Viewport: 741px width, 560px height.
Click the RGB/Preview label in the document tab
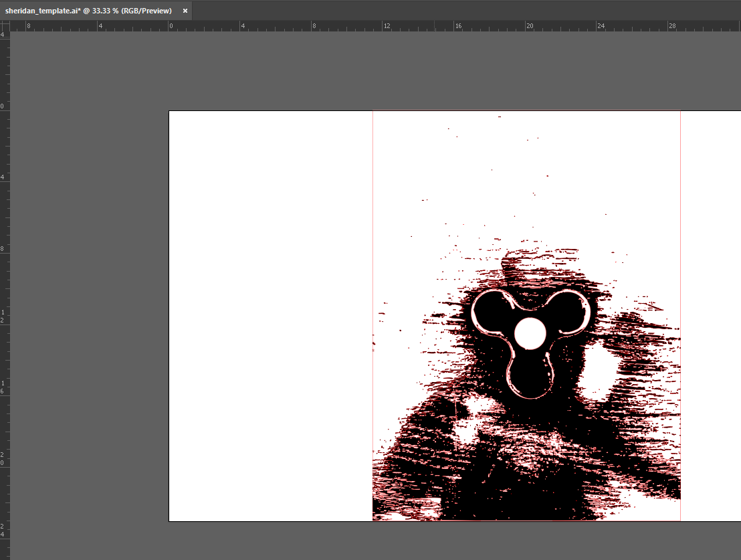[x=146, y=11]
